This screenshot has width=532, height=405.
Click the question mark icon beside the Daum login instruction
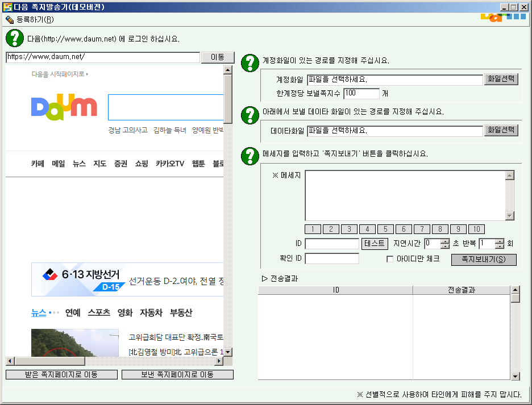tap(14, 39)
